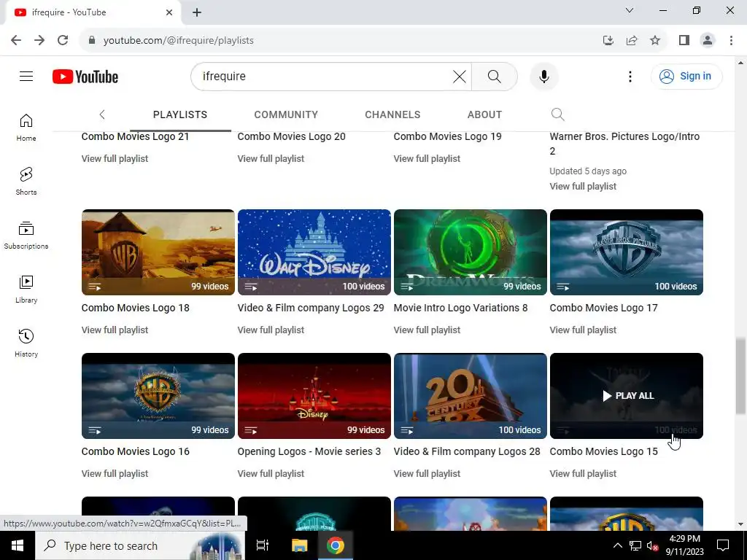
Task: View full playlist for Combo Movies Logo 18
Action: [x=115, y=330]
